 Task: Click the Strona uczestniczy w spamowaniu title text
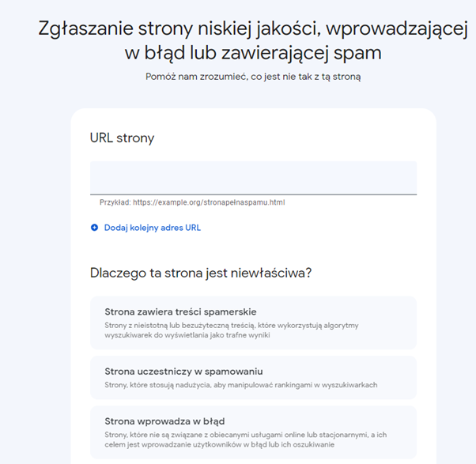tap(183, 372)
